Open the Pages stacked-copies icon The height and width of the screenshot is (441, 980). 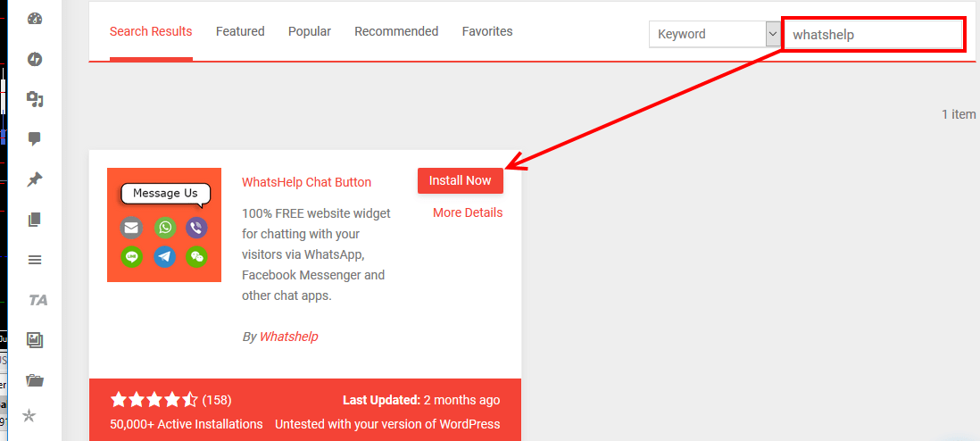[35, 220]
